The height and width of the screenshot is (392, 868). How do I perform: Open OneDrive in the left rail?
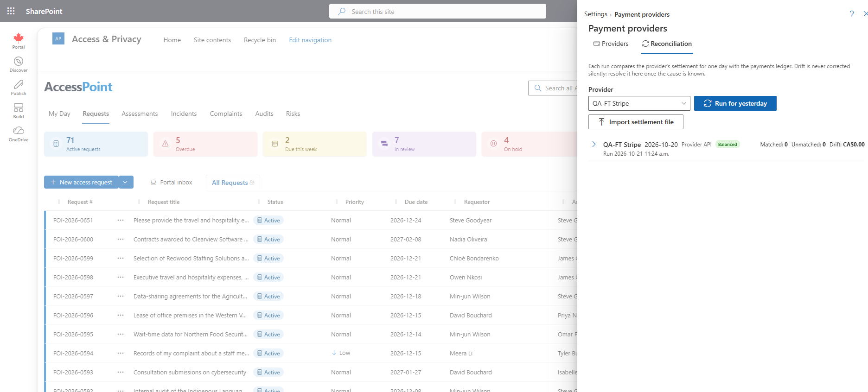point(19,134)
